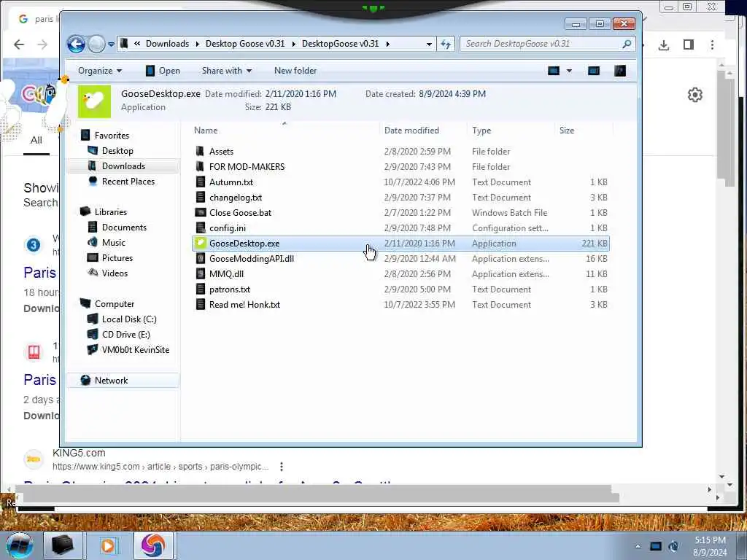Select the Read me! Honk.txt file name
Viewport: 747px width, 560px height.
244,304
